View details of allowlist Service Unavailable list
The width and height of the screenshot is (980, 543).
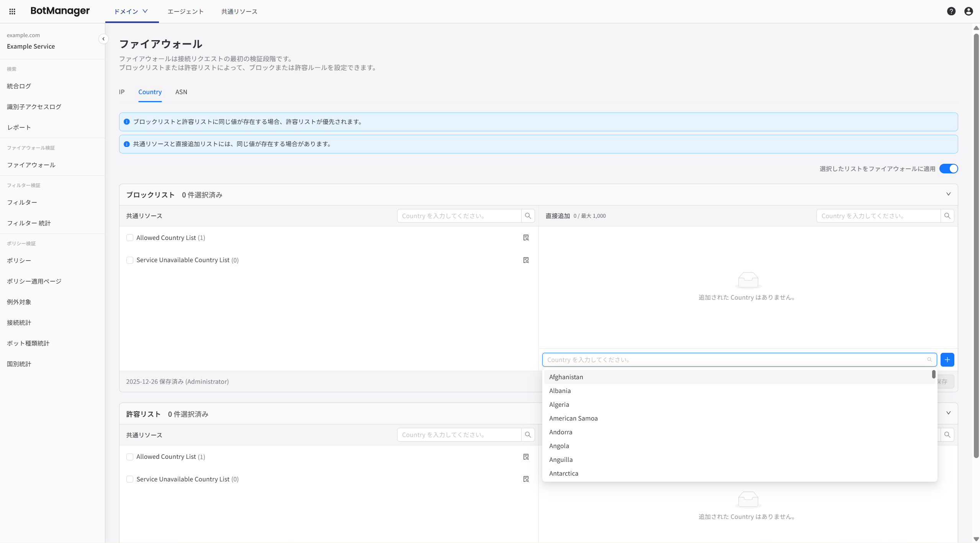(526, 479)
